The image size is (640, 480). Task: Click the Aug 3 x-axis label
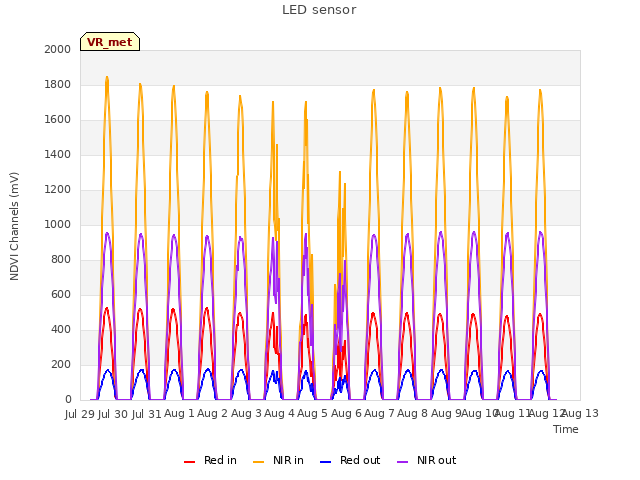click(x=246, y=414)
